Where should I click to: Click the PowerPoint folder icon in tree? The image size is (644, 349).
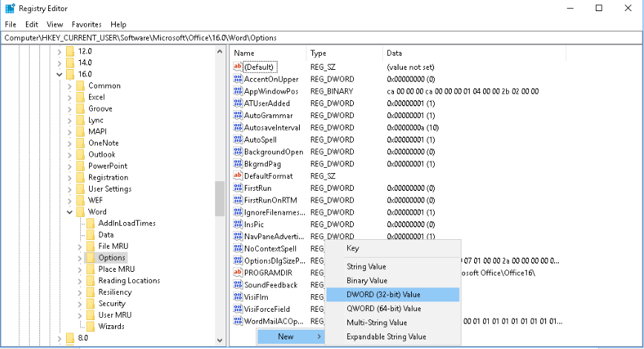coord(80,166)
